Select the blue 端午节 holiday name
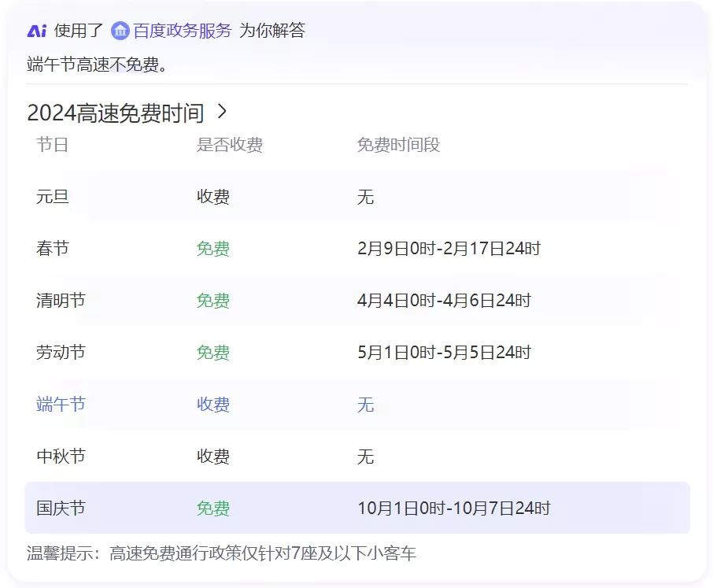This screenshot has height=588, width=713. click(x=61, y=405)
